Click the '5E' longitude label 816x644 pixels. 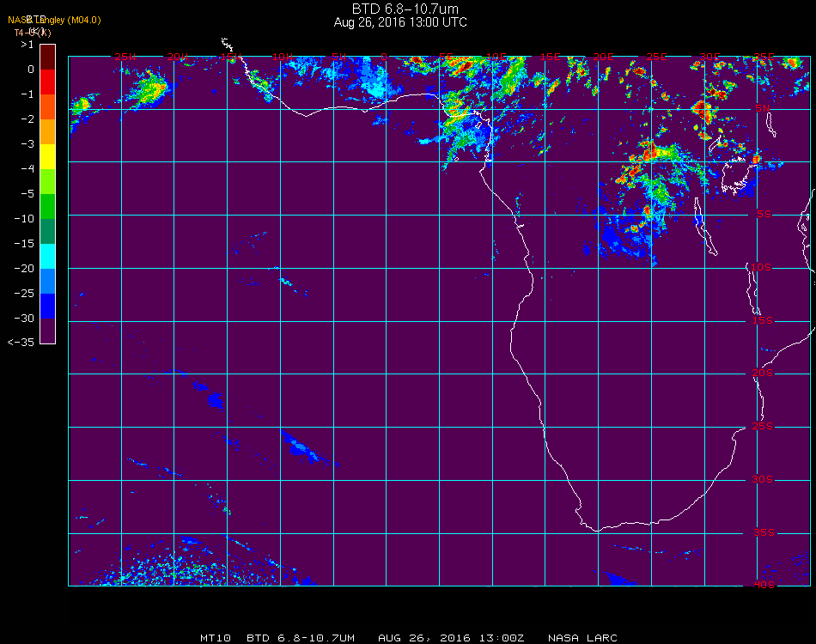pos(446,57)
